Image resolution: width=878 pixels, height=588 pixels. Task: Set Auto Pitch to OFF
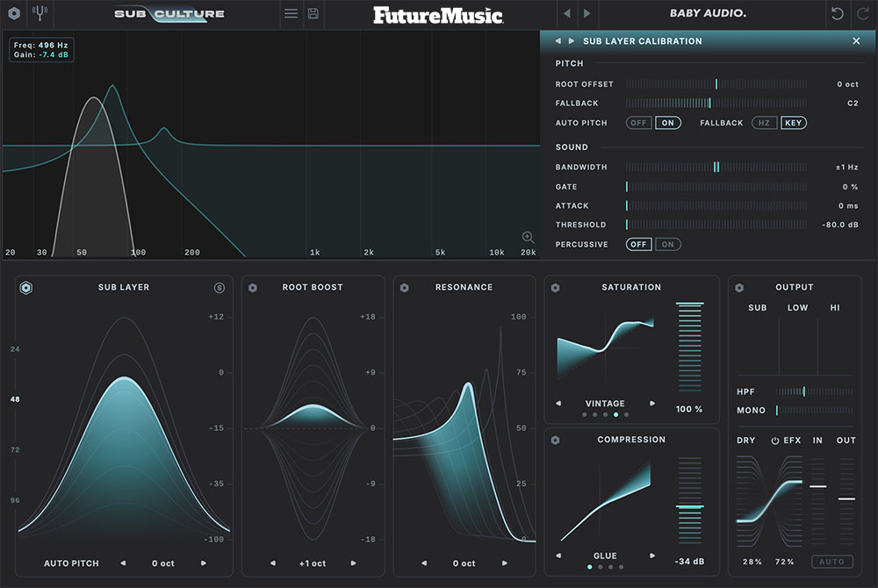[638, 123]
